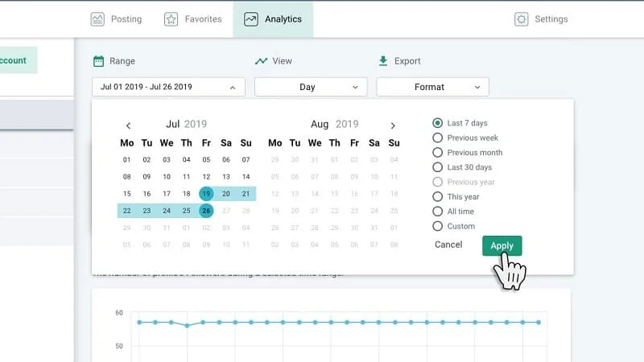644x362 pixels.
Task: Click the Posting tab icon
Action: (97, 19)
